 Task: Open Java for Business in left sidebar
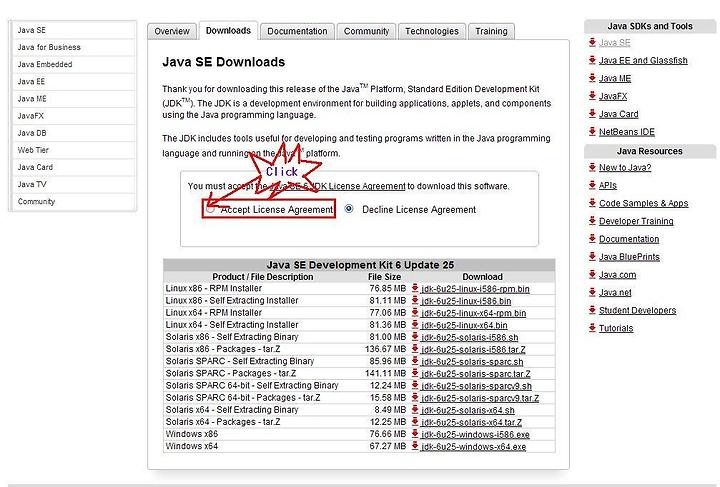point(74,47)
